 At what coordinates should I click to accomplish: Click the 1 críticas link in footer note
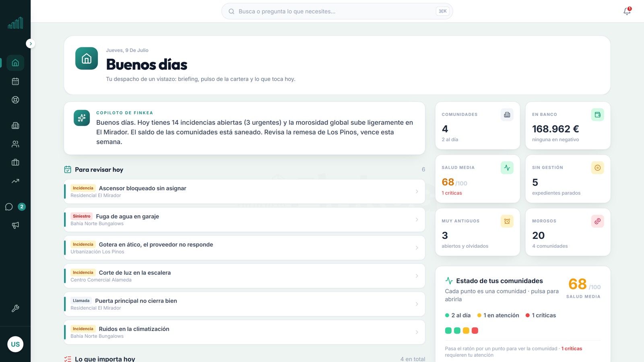(572, 349)
